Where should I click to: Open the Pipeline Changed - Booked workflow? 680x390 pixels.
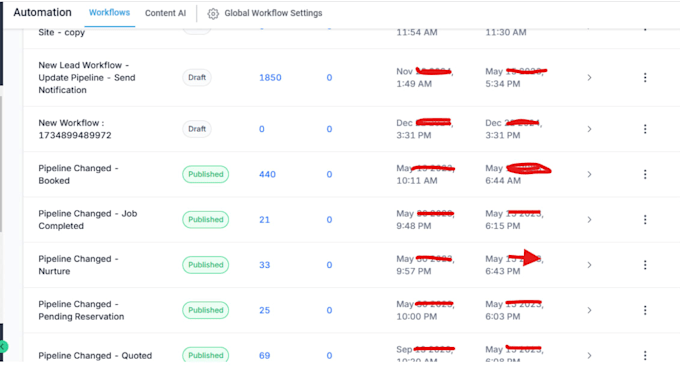click(x=78, y=174)
